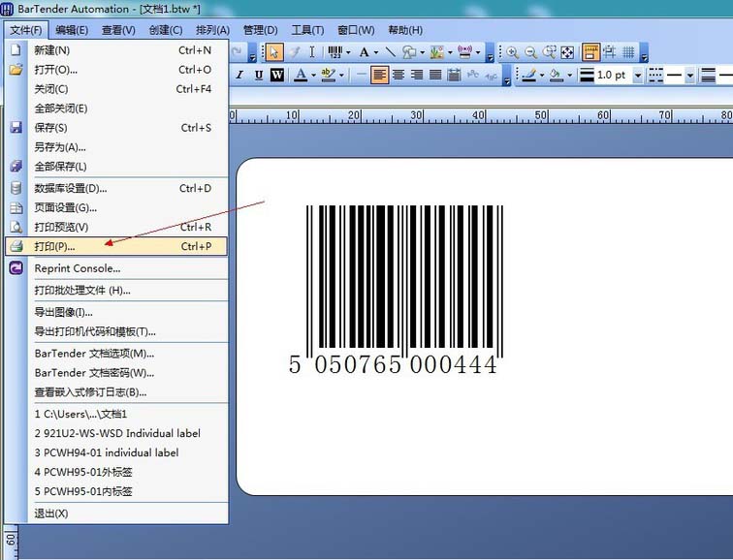
Task: Open barcode tool dropdown arrow
Action: [x=348, y=52]
